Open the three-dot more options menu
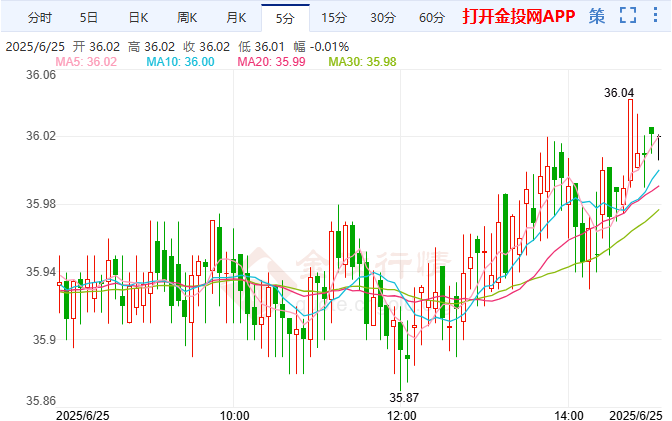Image resolution: width=672 pixels, height=421 pixels. click(655, 15)
